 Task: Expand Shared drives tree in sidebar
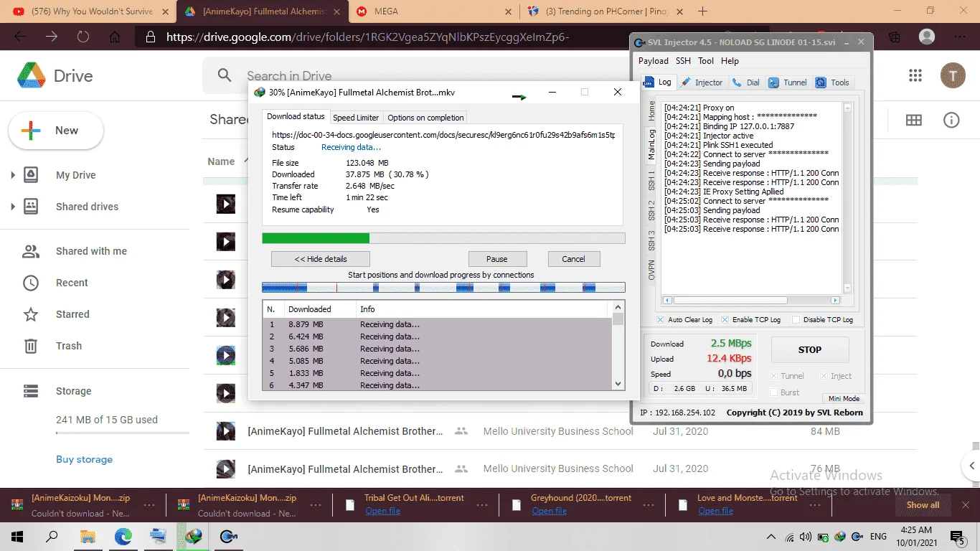13,207
